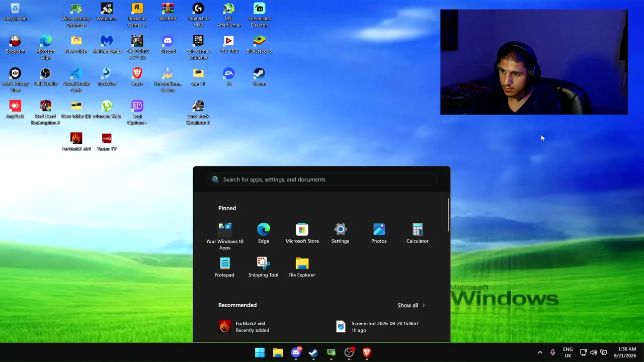Image resolution: width=644 pixels, height=362 pixels.
Task: Select the WinRAR desktop icon
Action: point(168,12)
